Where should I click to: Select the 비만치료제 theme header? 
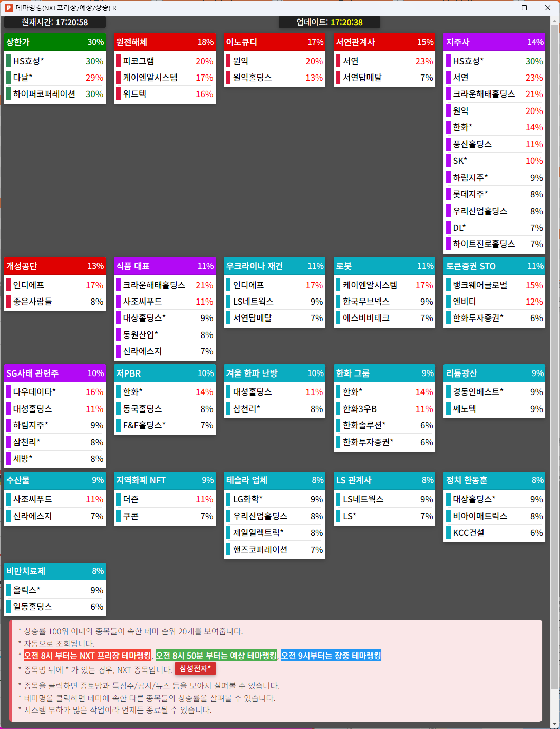[x=55, y=571]
